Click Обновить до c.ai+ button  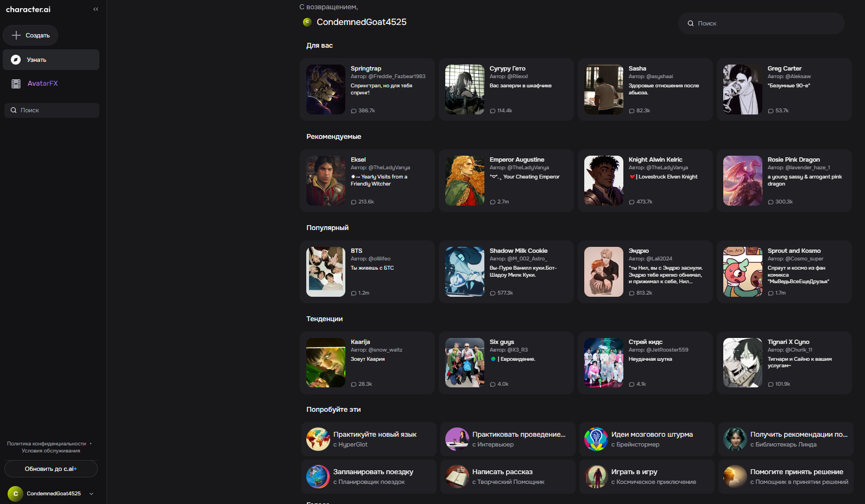[x=51, y=469]
